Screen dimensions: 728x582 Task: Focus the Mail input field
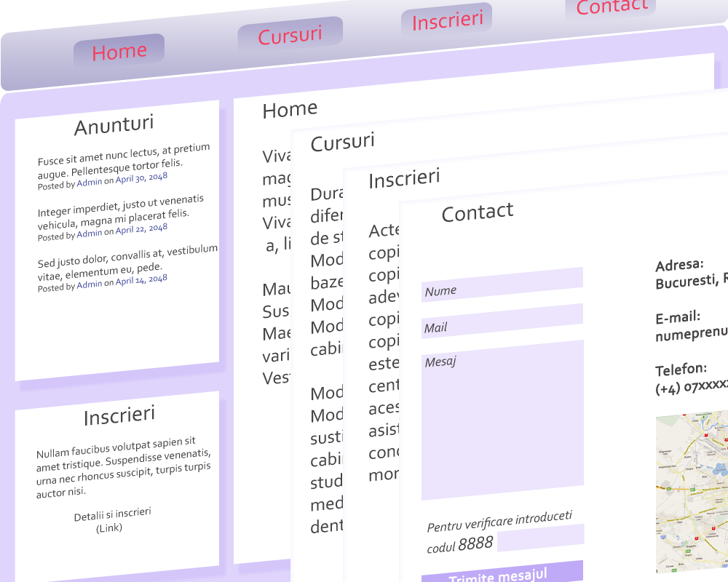click(502, 321)
